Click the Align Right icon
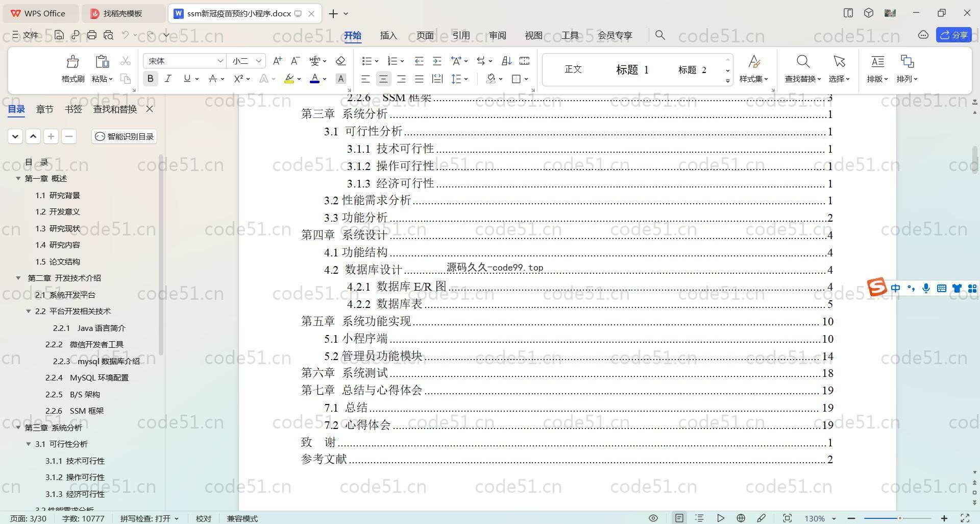The width and height of the screenshot is (980, 524). click(401, 79)
